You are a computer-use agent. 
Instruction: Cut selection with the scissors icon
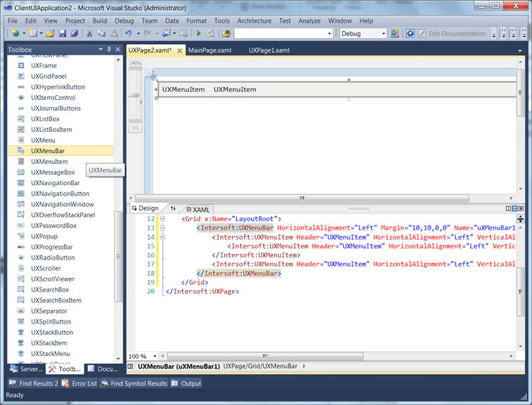89,33
